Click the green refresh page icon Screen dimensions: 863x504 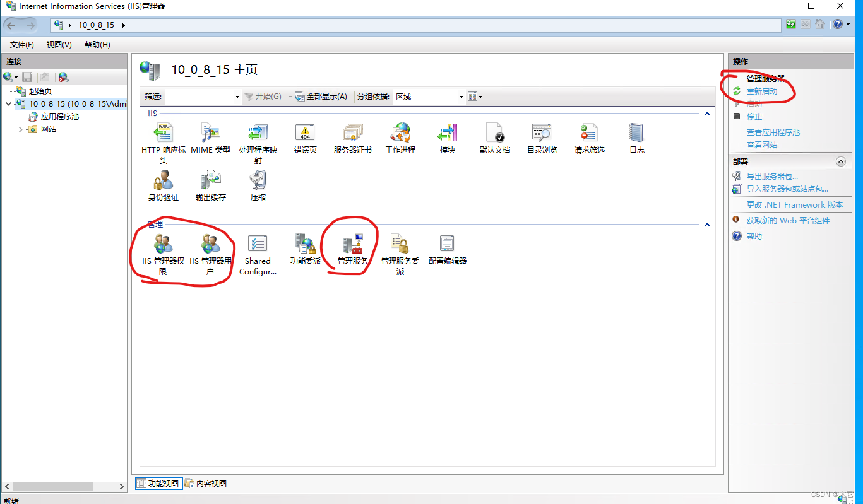coord(791,25)
